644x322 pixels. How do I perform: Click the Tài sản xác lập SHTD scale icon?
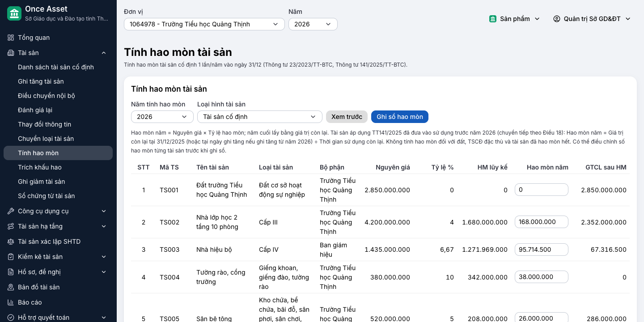coord(11,241)
